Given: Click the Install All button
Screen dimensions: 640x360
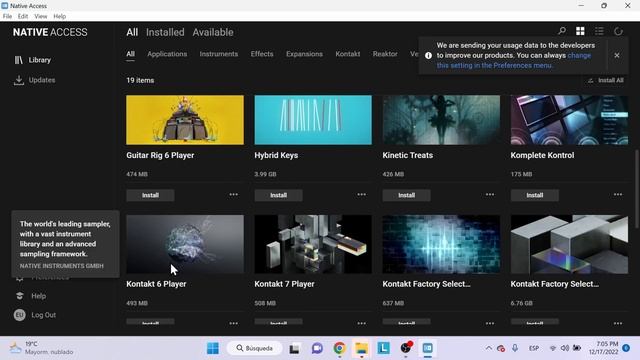Looking at the screenshot, I should (x=606, y=80).
